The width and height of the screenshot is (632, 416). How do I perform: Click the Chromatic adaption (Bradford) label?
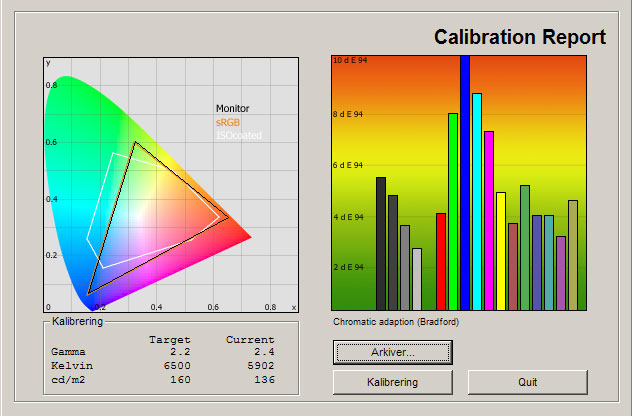point(396,322)
